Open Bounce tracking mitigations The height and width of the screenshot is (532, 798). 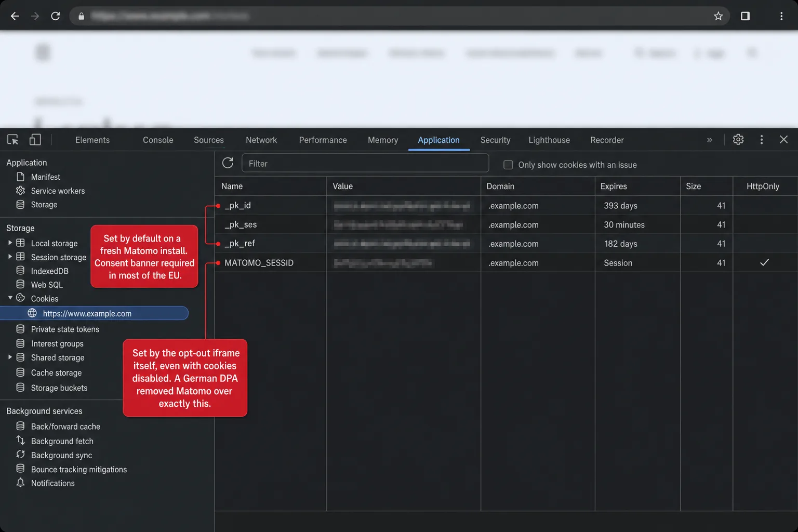[x=79, y=470]
